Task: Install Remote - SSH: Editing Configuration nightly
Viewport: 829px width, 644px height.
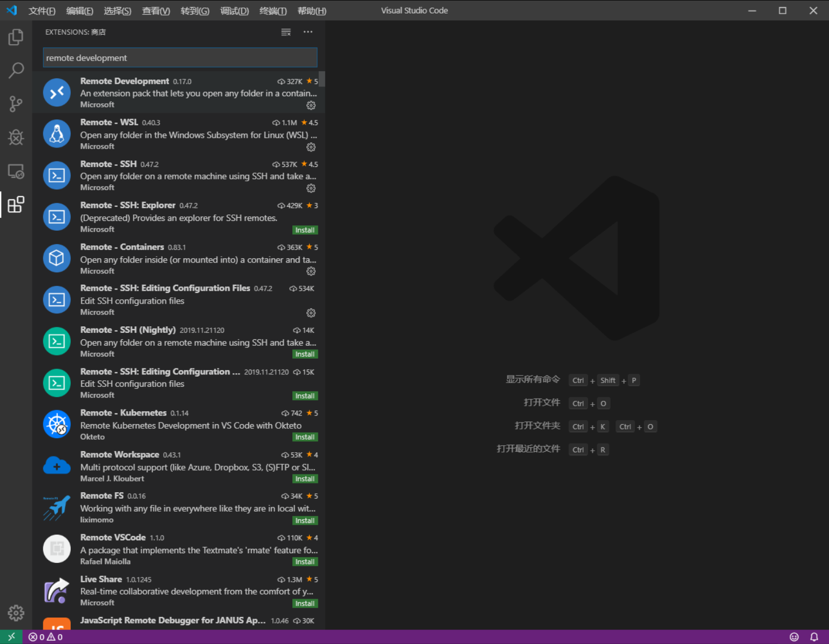Action: [305, 396]
